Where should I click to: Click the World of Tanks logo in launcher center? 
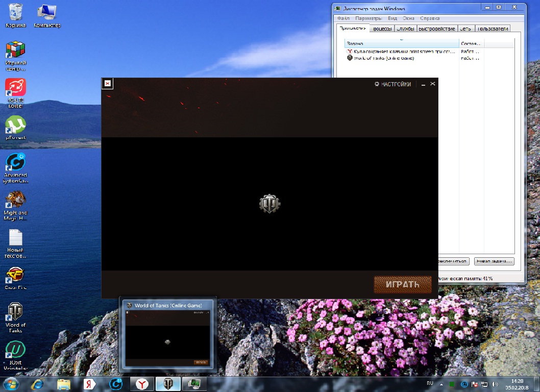269,204
